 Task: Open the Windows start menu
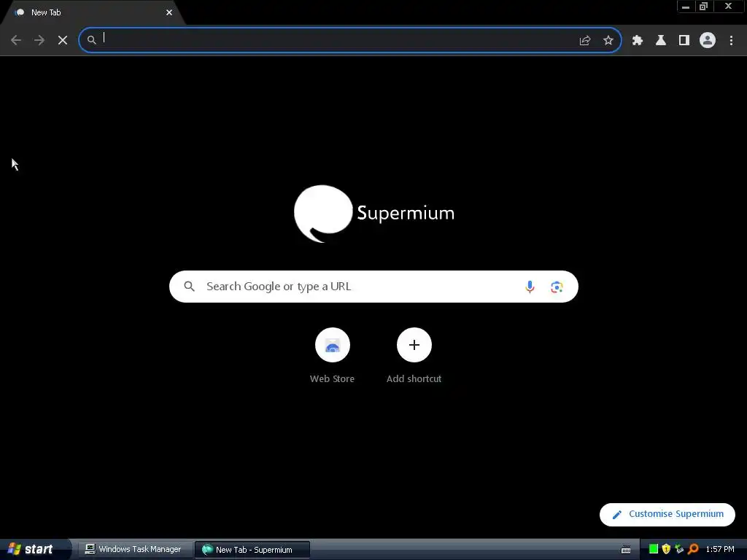[x=32, y=549]
